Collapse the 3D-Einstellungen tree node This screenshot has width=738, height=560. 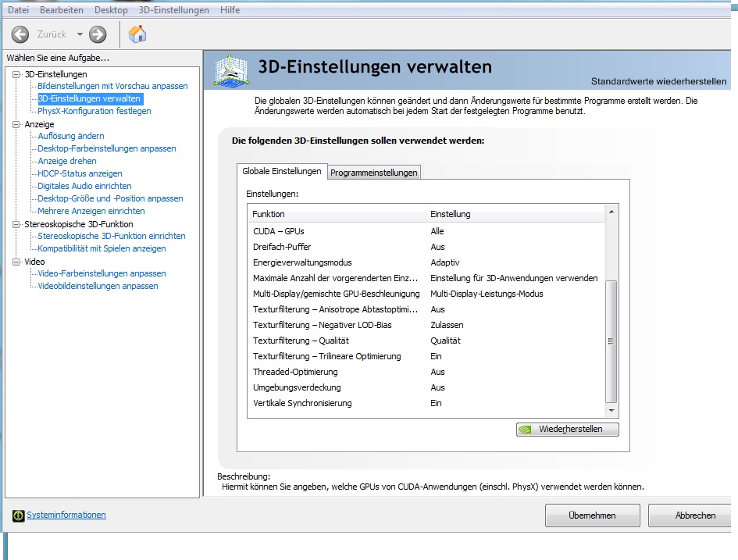click(16, 74)
